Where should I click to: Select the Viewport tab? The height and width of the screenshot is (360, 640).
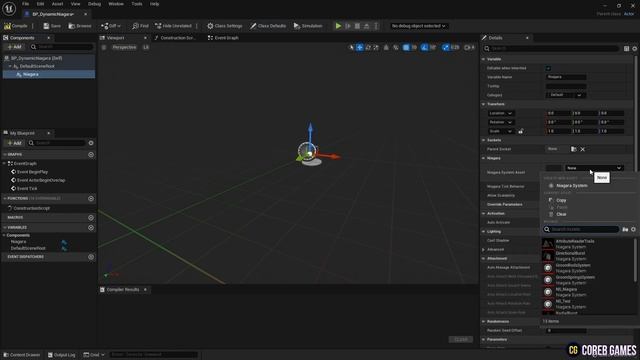(x=116, y=38)
